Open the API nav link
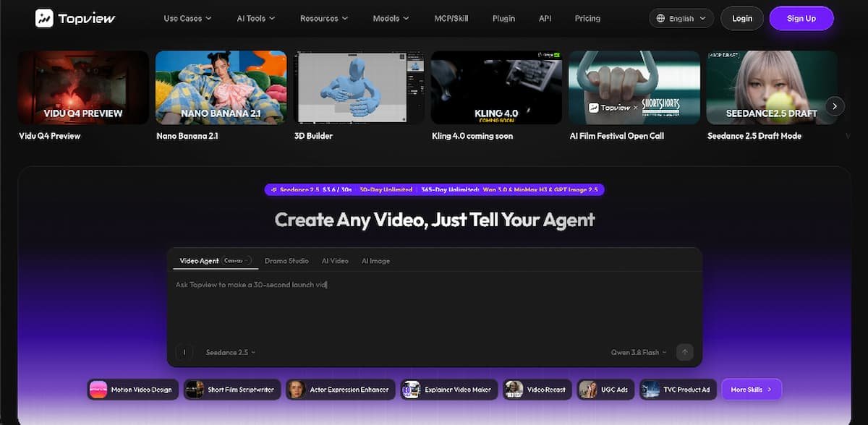The width and height of the screenshot is (868, 425). [545, 18]
